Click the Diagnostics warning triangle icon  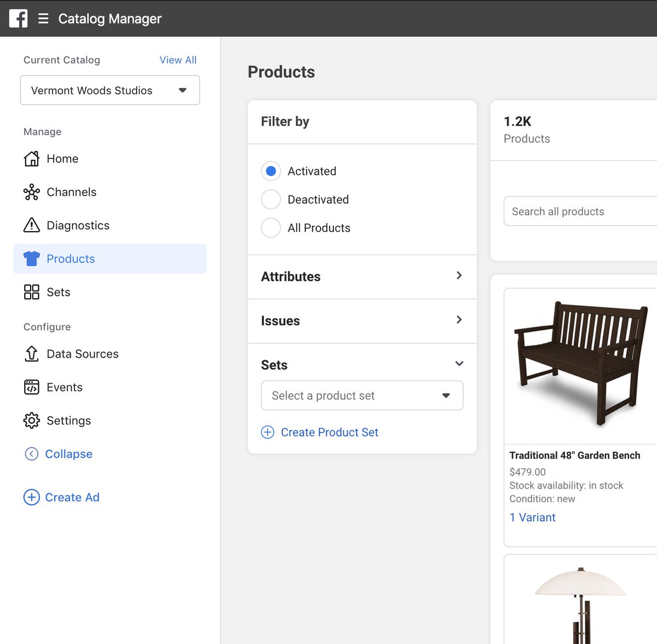pos(32,225)
